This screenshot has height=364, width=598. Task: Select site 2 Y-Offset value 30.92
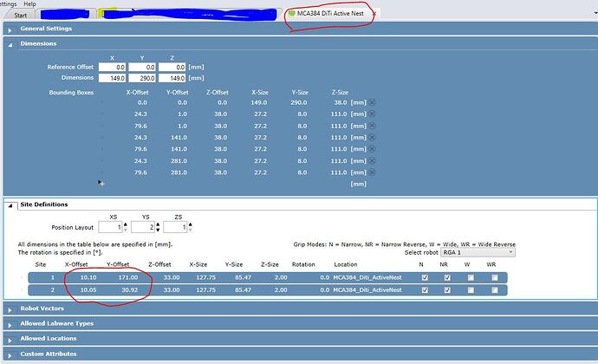[130, 290]
